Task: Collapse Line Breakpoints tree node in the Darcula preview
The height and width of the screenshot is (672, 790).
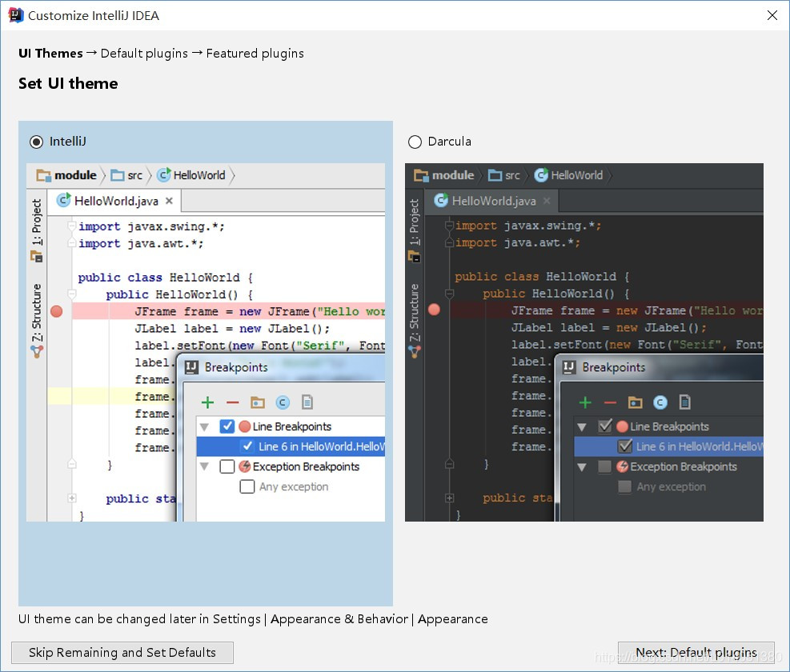Action: point(582,427)
